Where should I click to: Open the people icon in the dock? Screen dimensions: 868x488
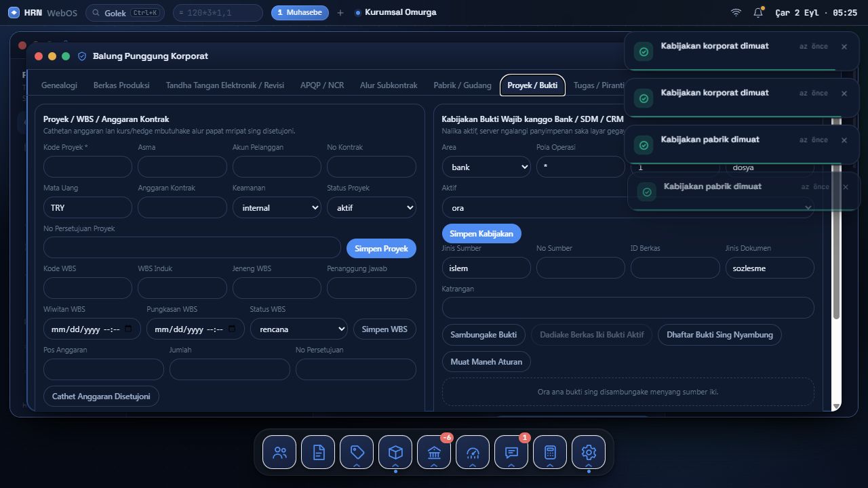pyautogui.click(x=279, y=452)
